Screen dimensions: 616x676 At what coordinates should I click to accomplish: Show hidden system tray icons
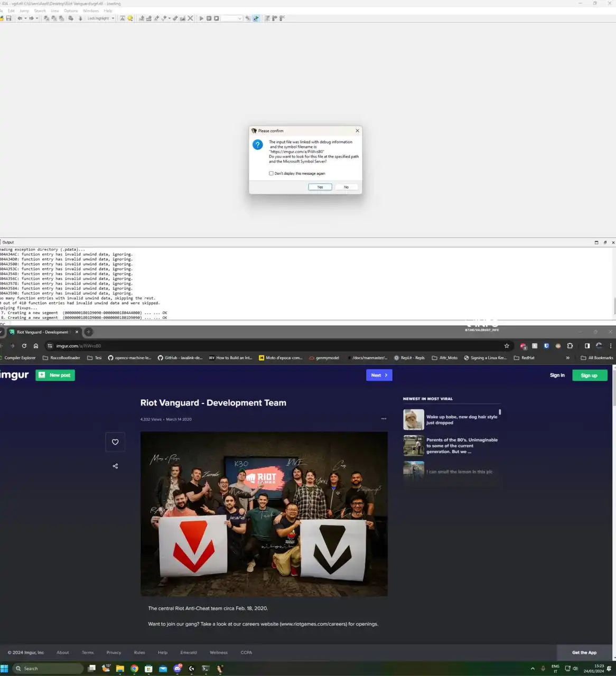pos(533,669)
